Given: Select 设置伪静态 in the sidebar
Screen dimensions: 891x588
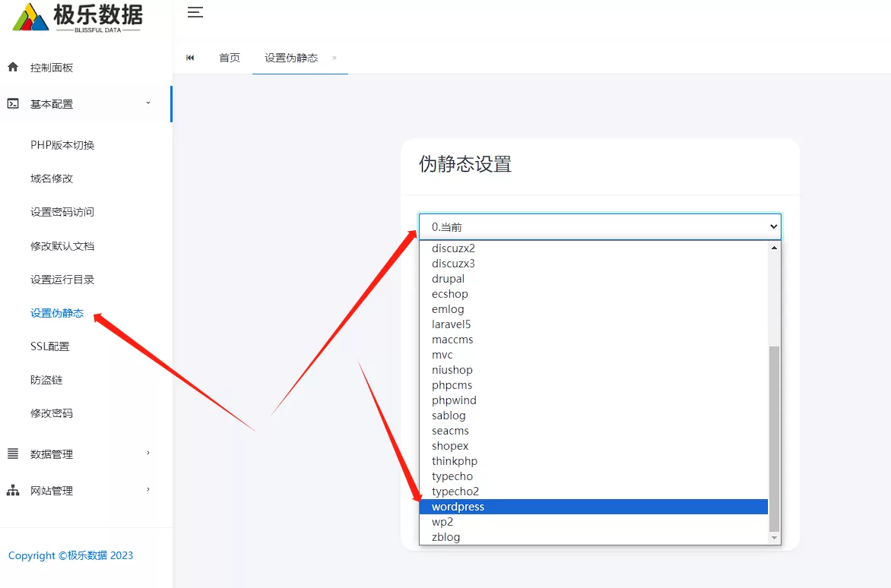Looking at the screenshot, I should tap(57, 313).
